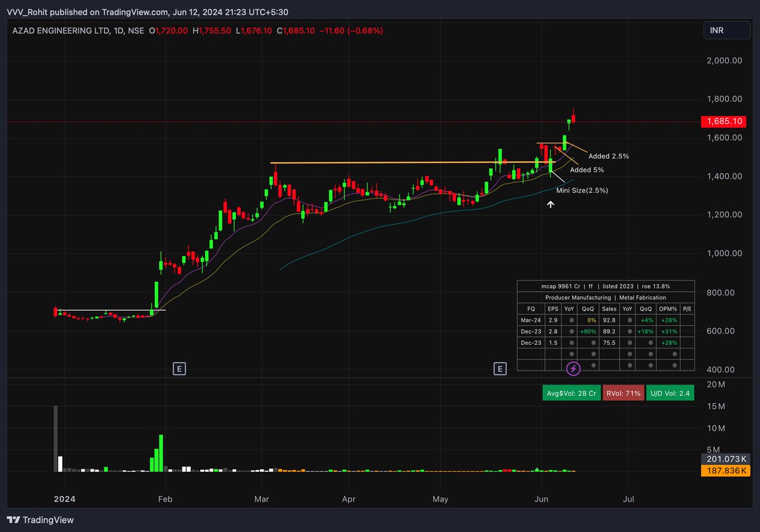Click the 'Producer Manufacturing | Metal Fabrication' row
Viewport: 760px width, 532px height.
coord(606,298)
